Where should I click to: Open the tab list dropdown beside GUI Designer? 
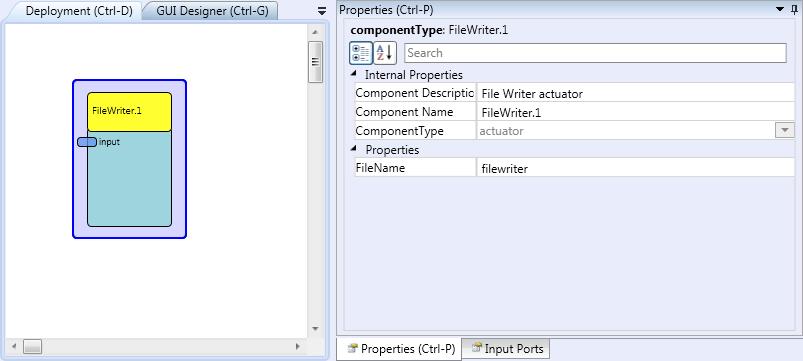pyautogui.click(x=322, y=11)
